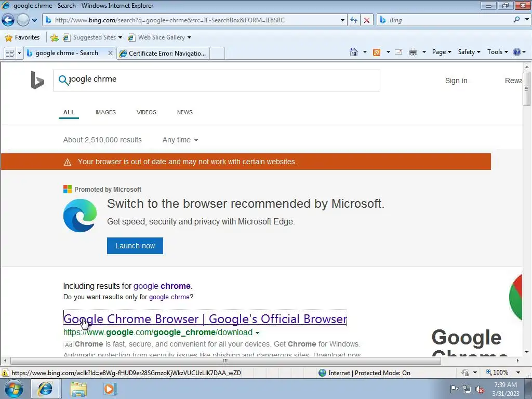Open a new blank tab

(x=217, y=54)
